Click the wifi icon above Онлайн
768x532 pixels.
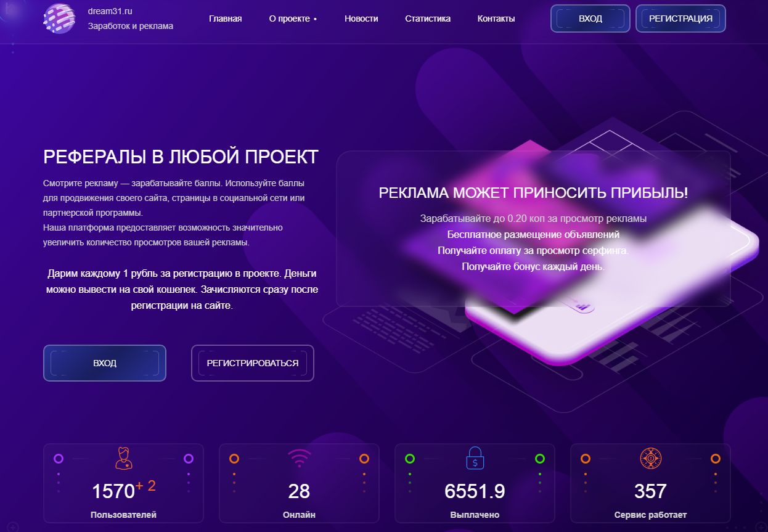click(299, 459)
